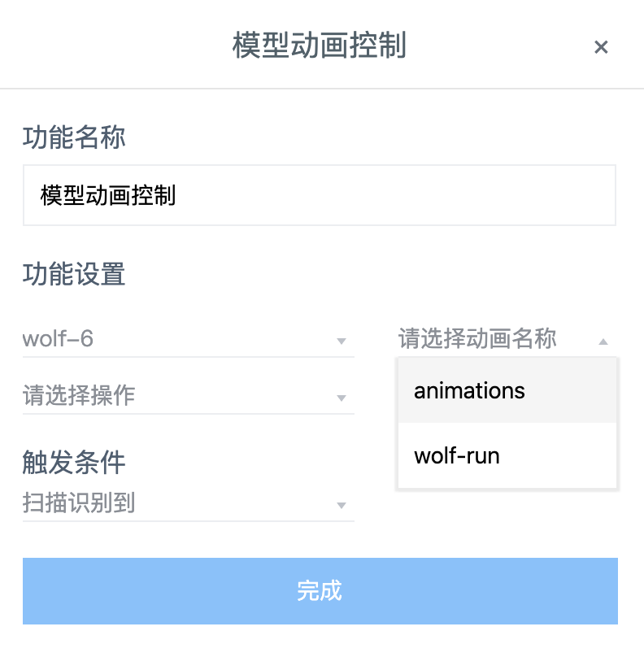Image resolution: width=644 pixels, height=657 pixels.
Task: Open the 请选择操作 dropdown
Action: click(179, 397)
